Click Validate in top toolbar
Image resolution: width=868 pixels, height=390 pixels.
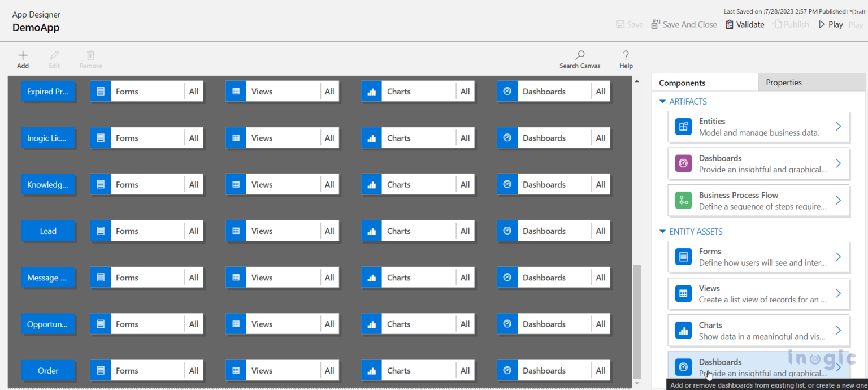745,25
